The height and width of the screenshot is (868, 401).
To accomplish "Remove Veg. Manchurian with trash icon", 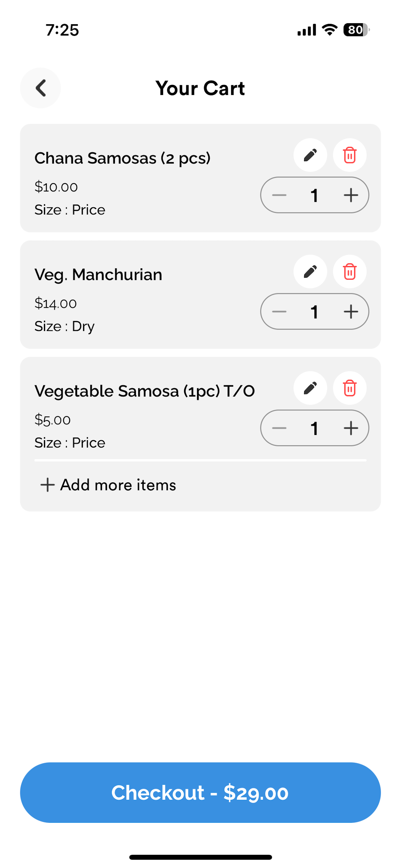I will click(349, 272).
